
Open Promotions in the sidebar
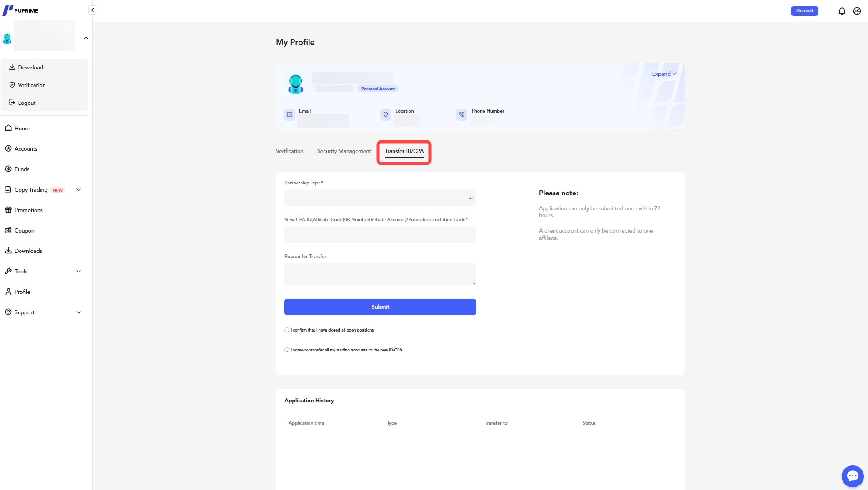point(28,210)
